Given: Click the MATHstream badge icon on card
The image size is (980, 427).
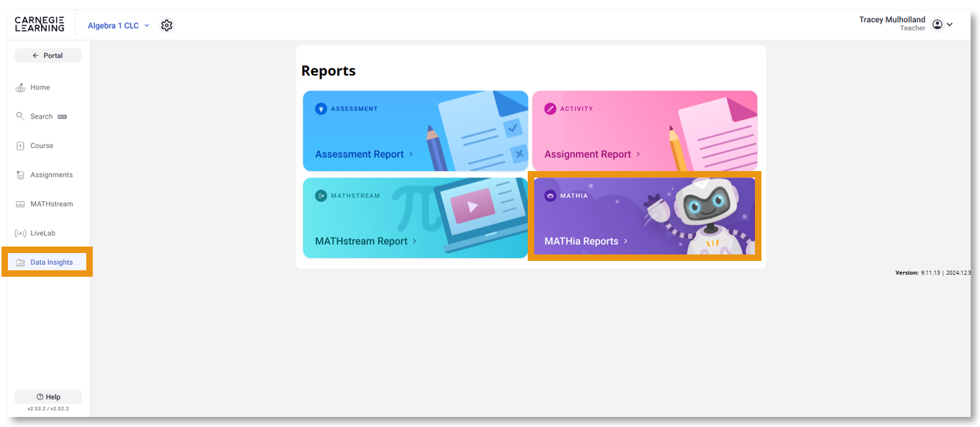Looking at the screenshot, I should [x=321, y=196].
